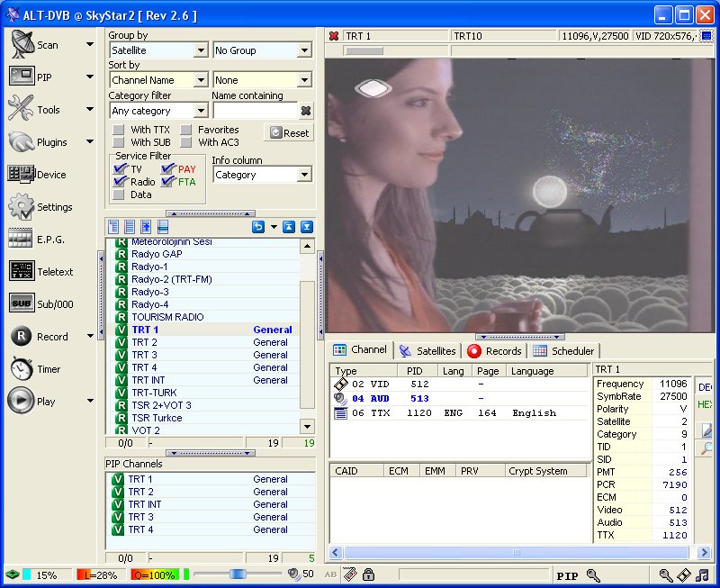Open the Scan satellite dish icon
Viewport: 720px width, 588px height.
[22, 44]
